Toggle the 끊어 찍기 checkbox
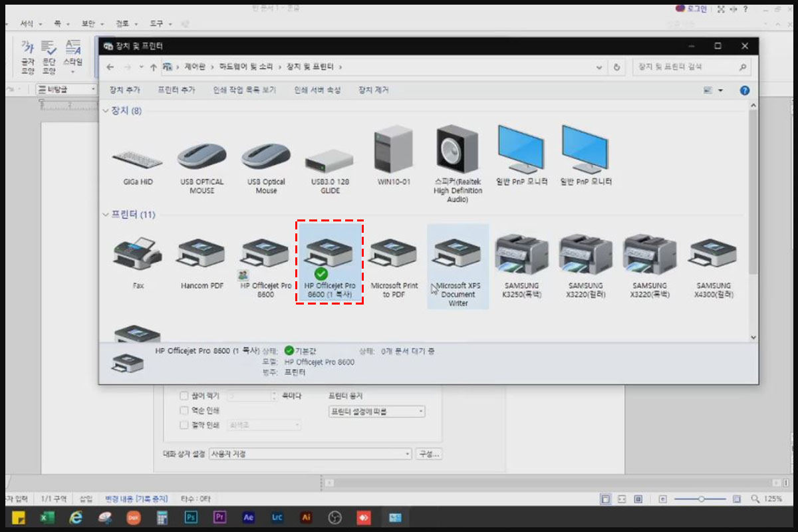 (x=184, y=396)
